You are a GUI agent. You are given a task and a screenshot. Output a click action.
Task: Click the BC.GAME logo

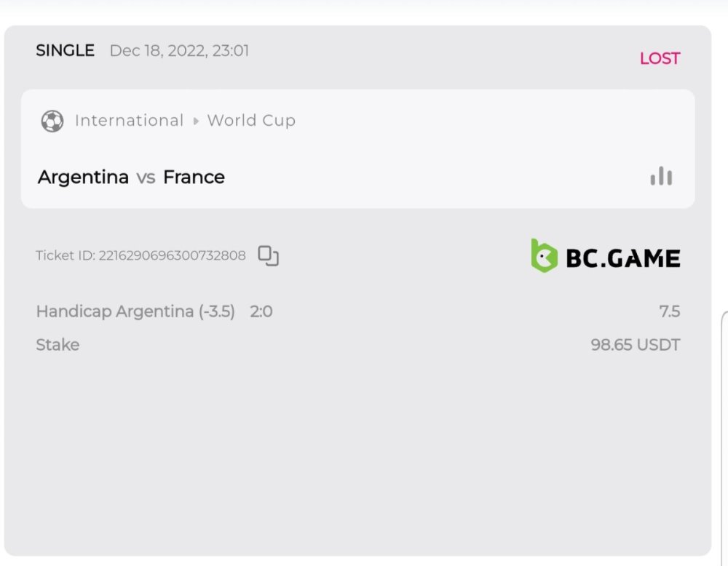pos(606,257)
